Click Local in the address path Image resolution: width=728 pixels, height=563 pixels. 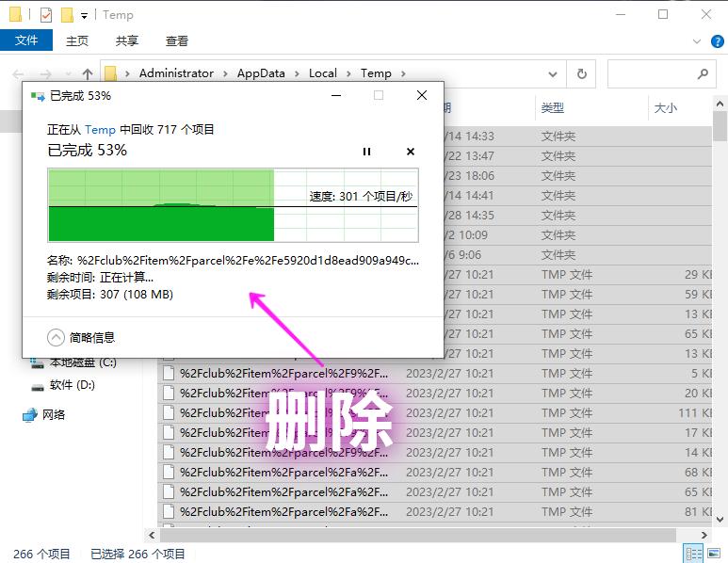pos(323,73)
